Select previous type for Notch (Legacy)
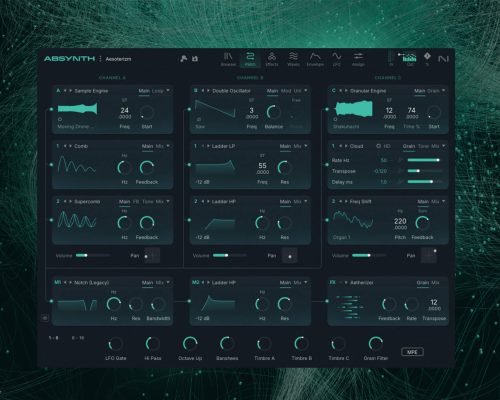 point(65,282)
